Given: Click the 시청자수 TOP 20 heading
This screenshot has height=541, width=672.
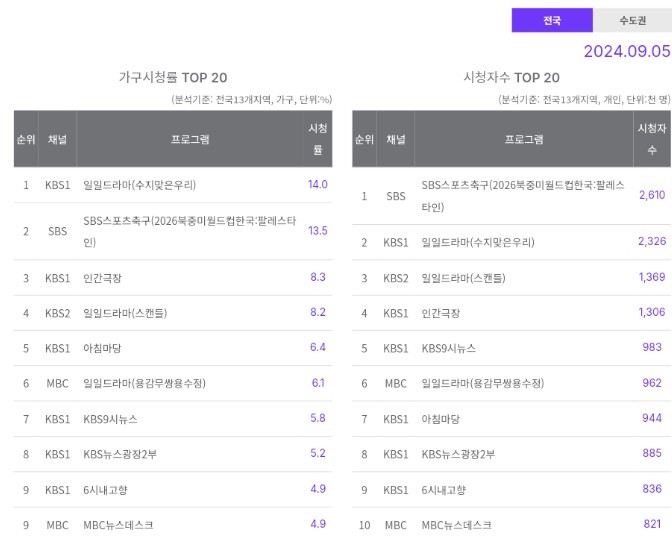Looking at the screenshot, I should pyautogui.click(x=511, y=78).
